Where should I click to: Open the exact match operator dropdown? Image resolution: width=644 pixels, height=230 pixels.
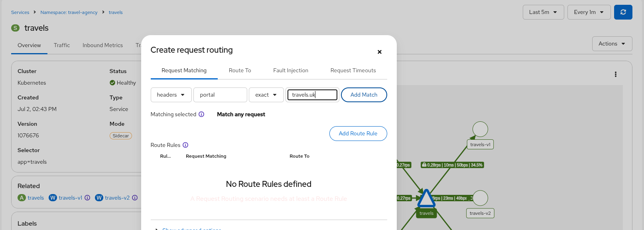(x=266, y=95)
